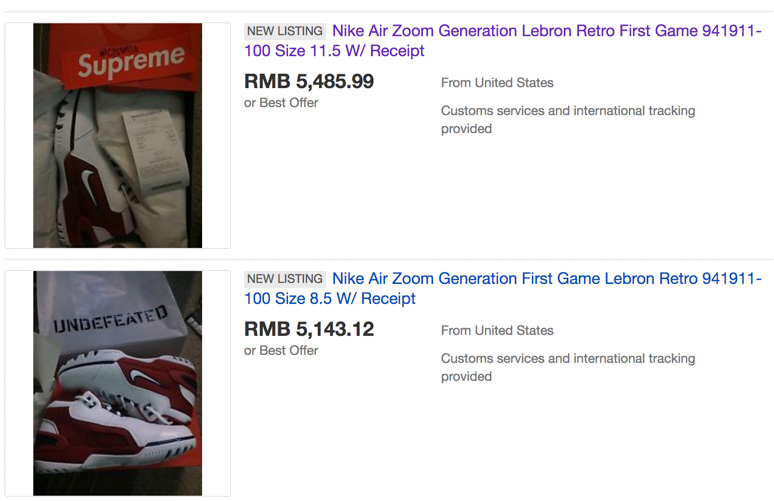774x501 pixels.
Task: Click "or Best Offer" under RMB 5,485.99
Action: (x=281, y=102)
